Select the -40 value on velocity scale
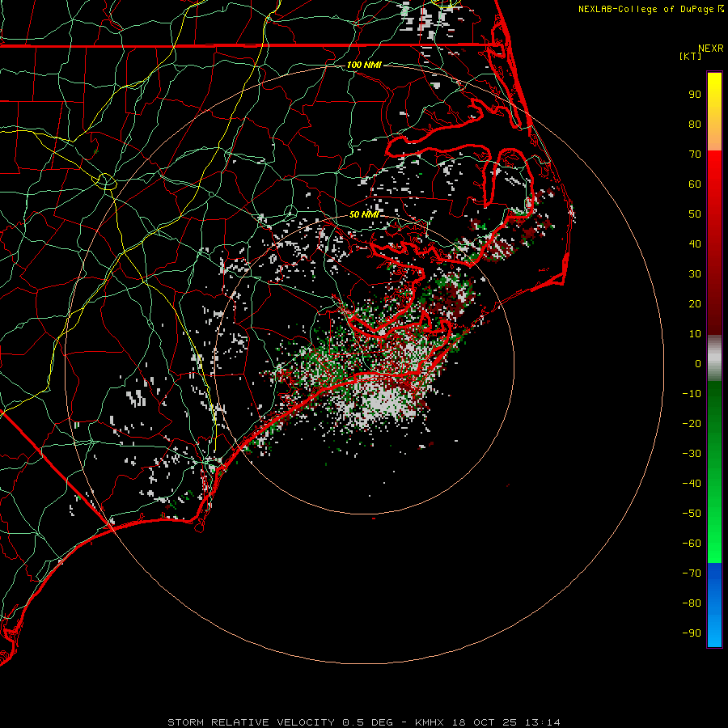Viewport: 728px width, 728px height. point(692,484)
